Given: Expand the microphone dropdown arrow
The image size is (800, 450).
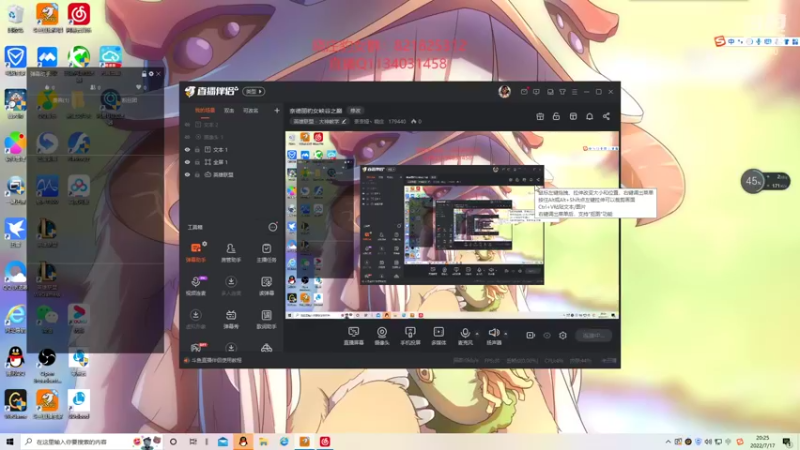Looking at the screenshot, I should 477,334.
